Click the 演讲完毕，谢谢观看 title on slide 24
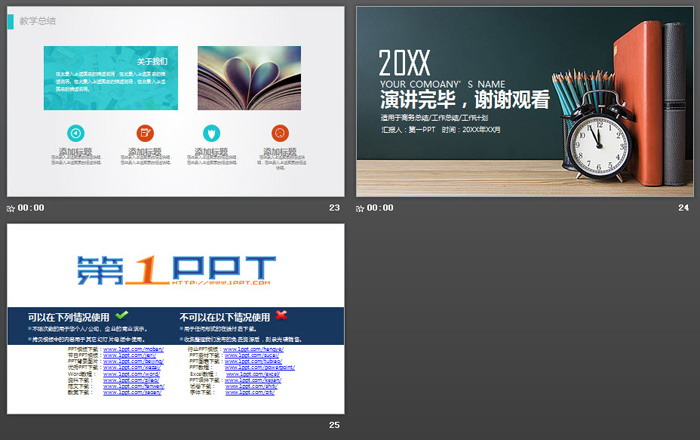Screen dimensions: 700x440 [x=465, y=100]
